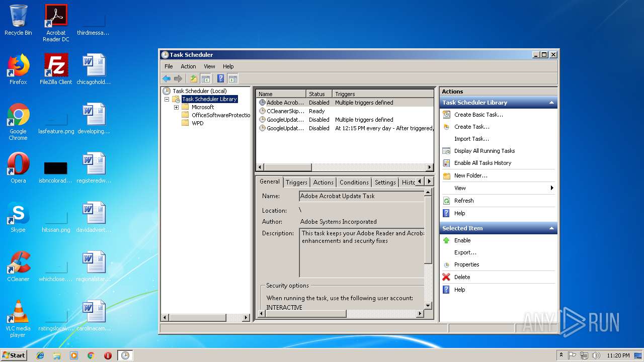This screenshot has height=362, width=644.
Task: Click the blue Help toolbar icon
Action: (x=220, y=78)
